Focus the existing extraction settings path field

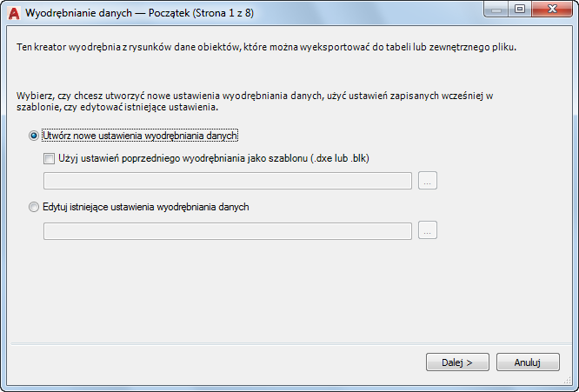click(x=228, y=231)
